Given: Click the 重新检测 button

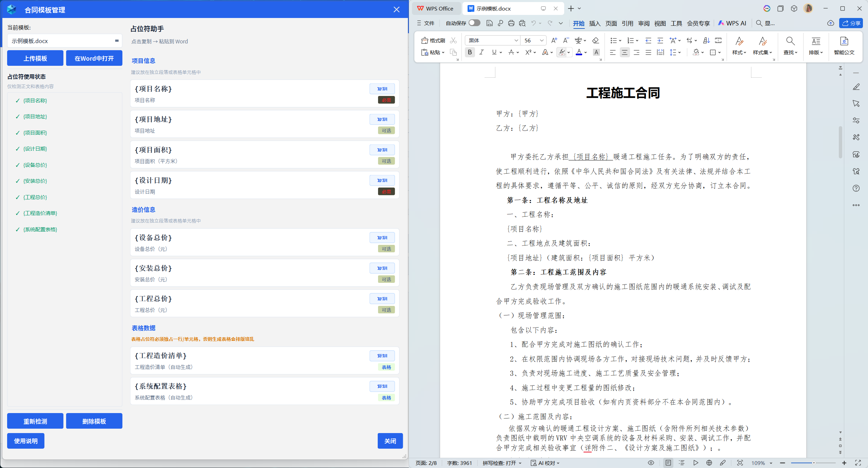Looking at the screenshot, I should pos(35,421).
